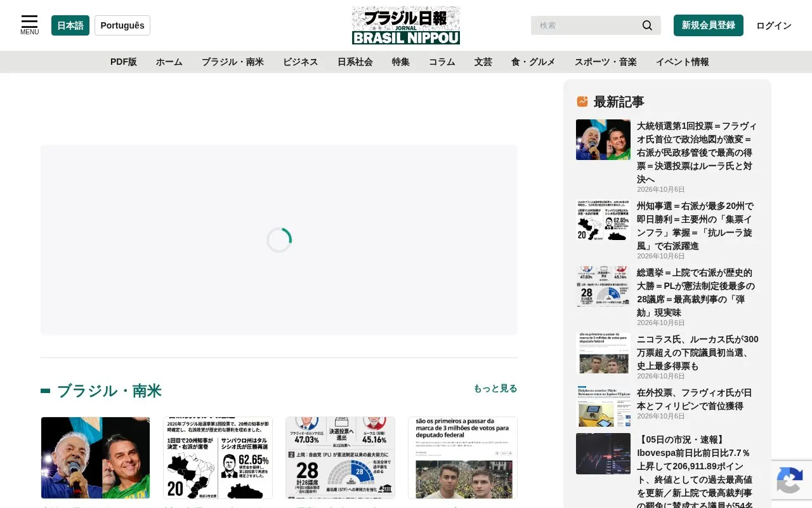Click the 新規会員登録 button
The height and width of the screenshot is (508, 812).
pyautogui.click(x=709, y=25)
